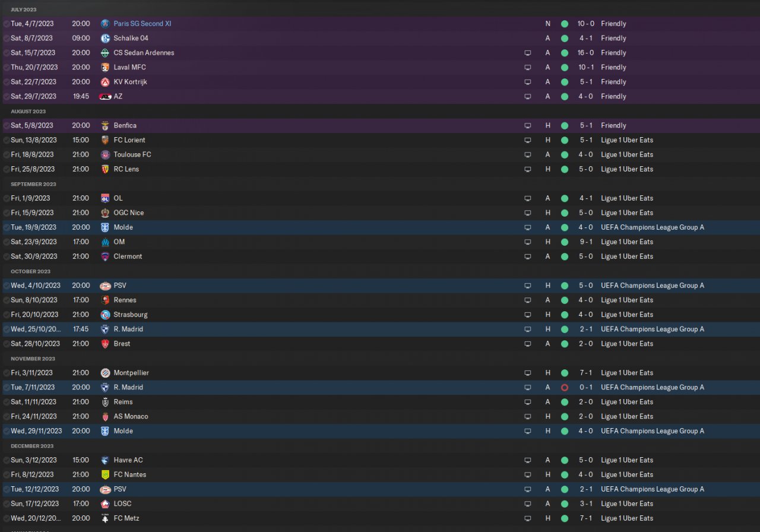Click TV broadcast icon on FC Lorient row

point(527,140)
